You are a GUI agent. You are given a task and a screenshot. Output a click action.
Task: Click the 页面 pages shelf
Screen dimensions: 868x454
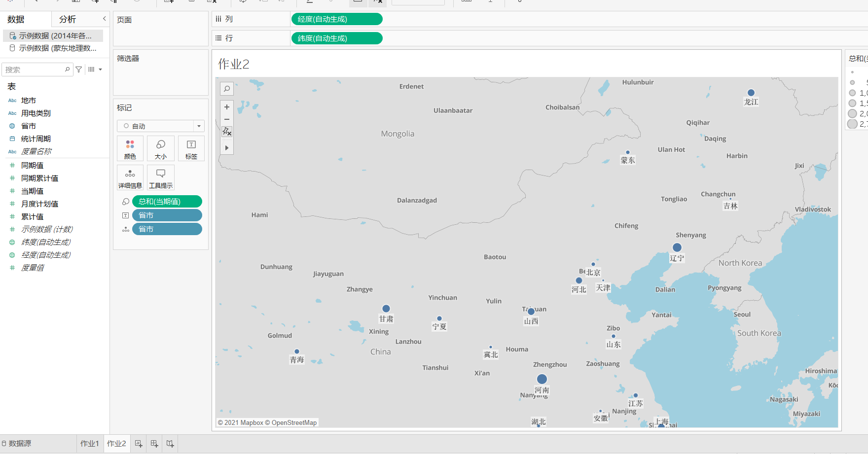tap(161, 29)
